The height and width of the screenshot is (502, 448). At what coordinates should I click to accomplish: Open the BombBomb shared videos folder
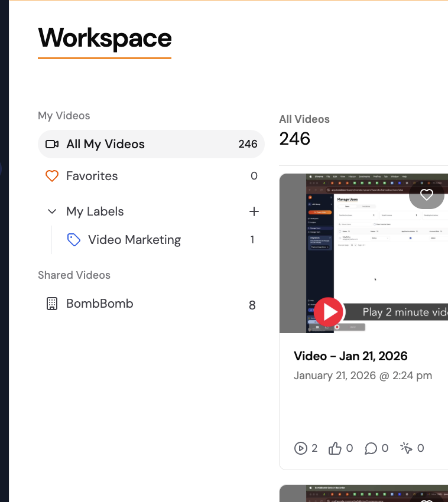151,304
